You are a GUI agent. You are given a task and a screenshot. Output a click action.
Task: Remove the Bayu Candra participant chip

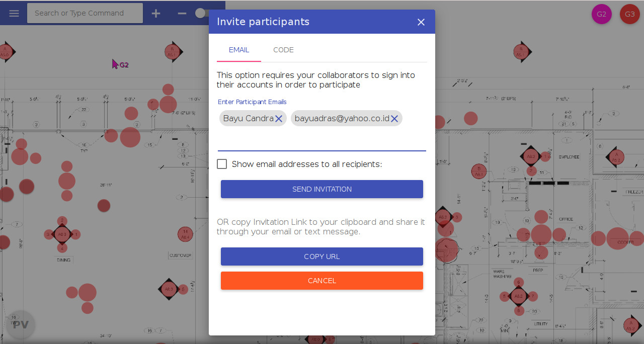pyautogui.click(x=279, y=119)
